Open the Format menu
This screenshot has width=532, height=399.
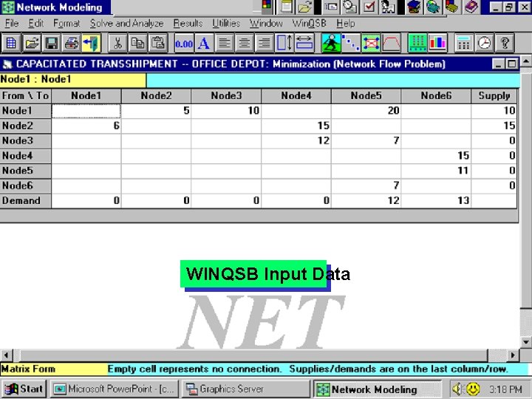click(66, 24)
